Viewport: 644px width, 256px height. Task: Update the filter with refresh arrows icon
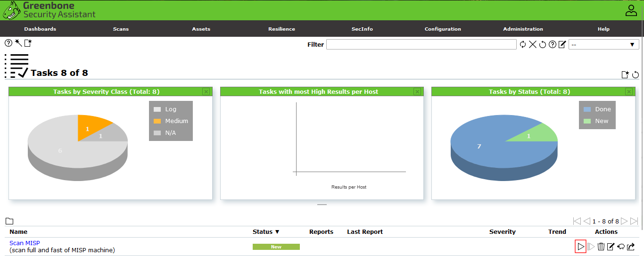(523, 44)
